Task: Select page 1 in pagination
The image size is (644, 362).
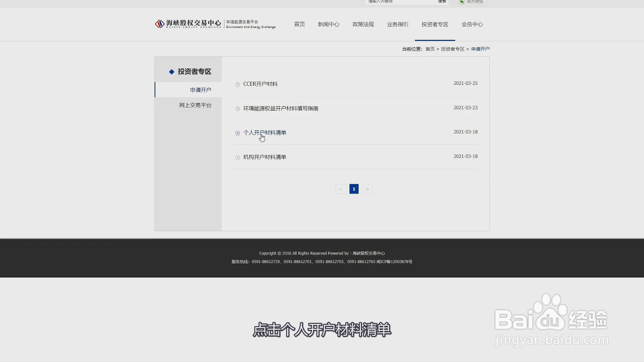Action: point(354,189)
